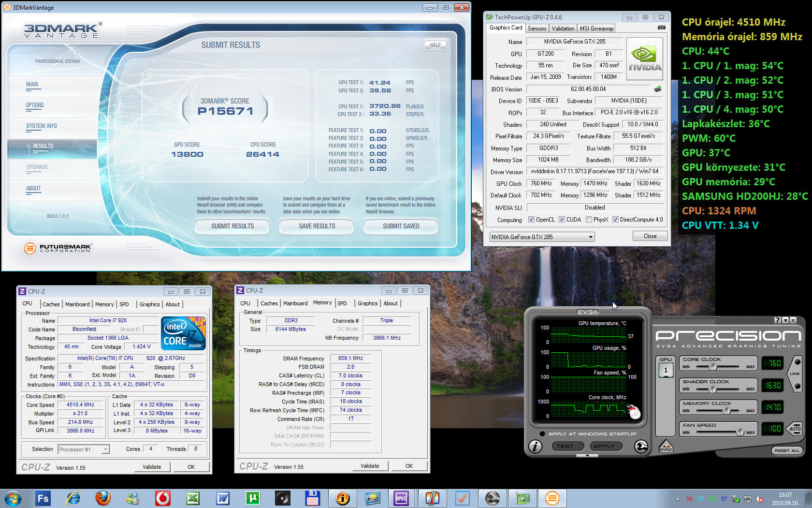Click the floppy disk icon in the taskbar
The width and height of the screenshot is (812, 508).
pos(313,498)
